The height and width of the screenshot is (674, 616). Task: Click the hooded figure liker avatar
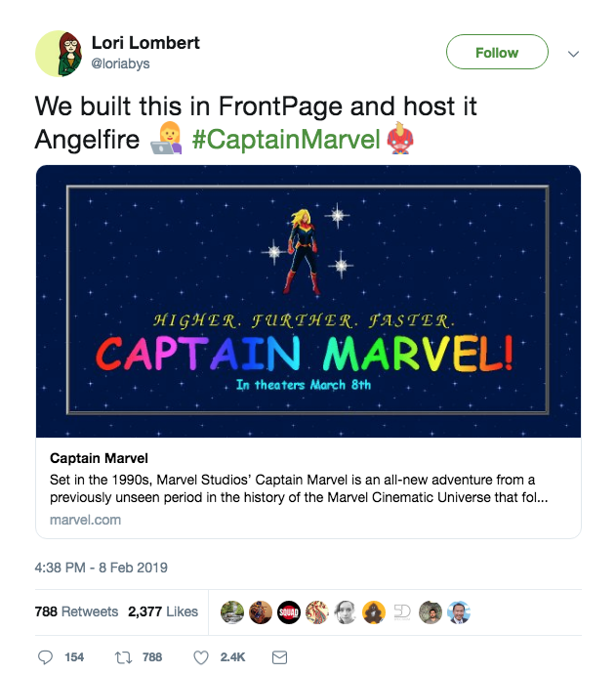(374, 611)
